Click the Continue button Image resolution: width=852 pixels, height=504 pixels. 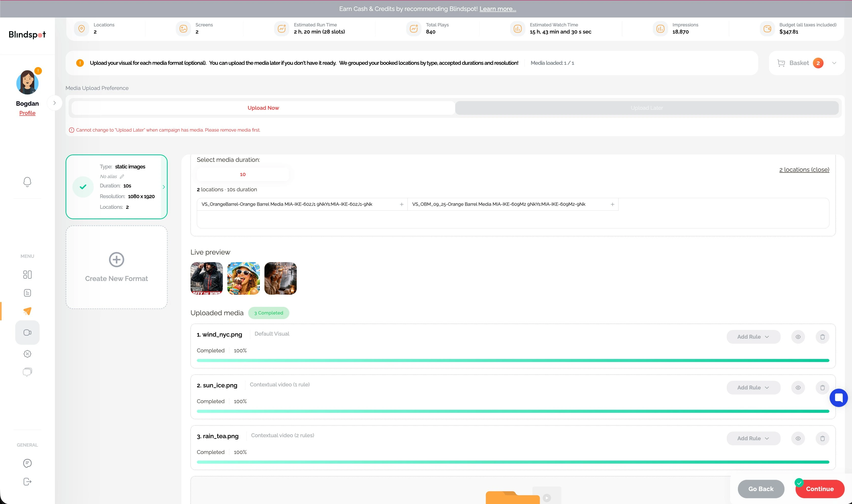click(x=819, y=489)
